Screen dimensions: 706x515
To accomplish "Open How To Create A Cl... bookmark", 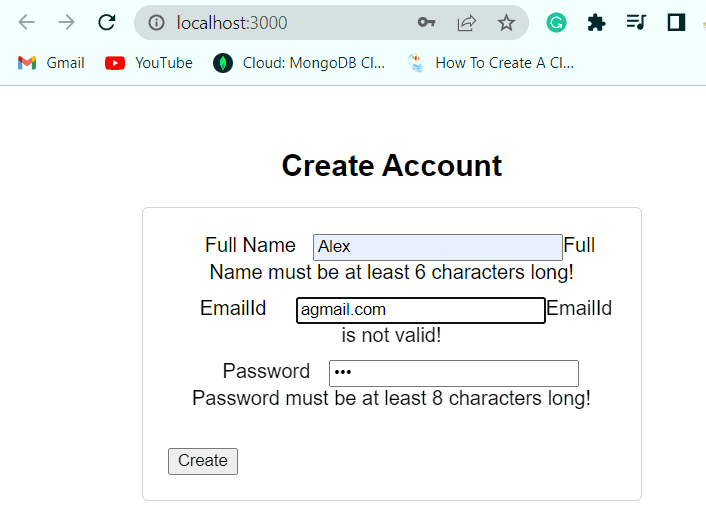I will tap(505, 63).
